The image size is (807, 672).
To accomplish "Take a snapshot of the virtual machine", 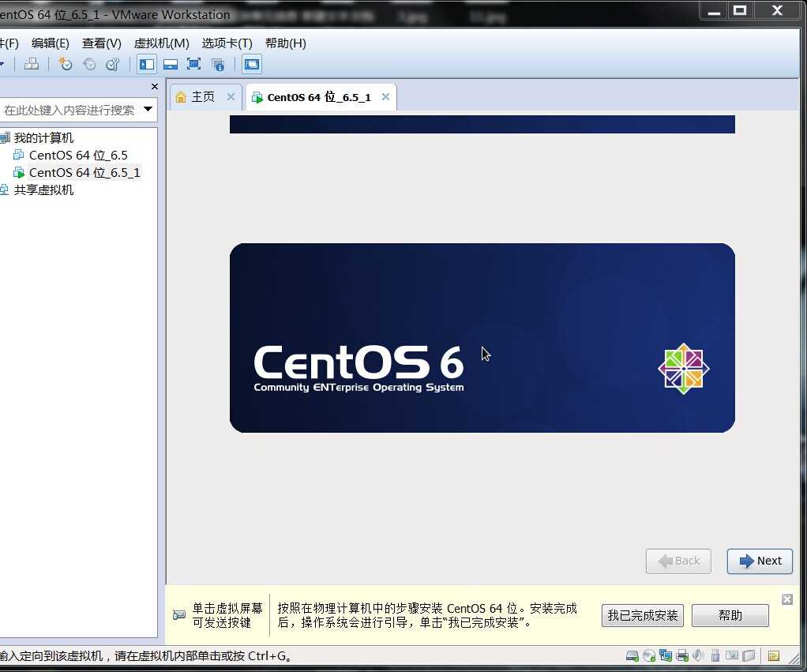I will click(x=66, y=64).
